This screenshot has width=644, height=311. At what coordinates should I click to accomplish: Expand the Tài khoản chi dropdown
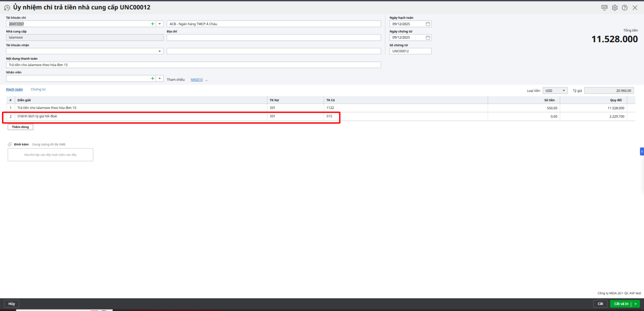[160, 24]
